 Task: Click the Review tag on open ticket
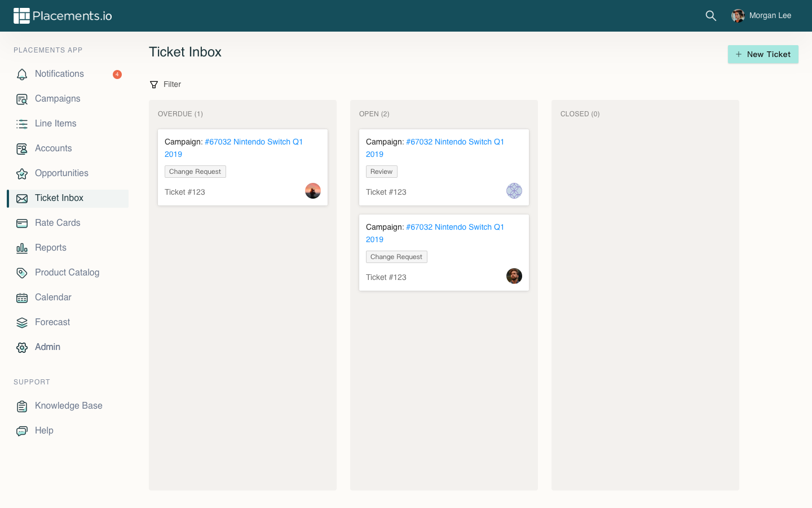[381, 172]
